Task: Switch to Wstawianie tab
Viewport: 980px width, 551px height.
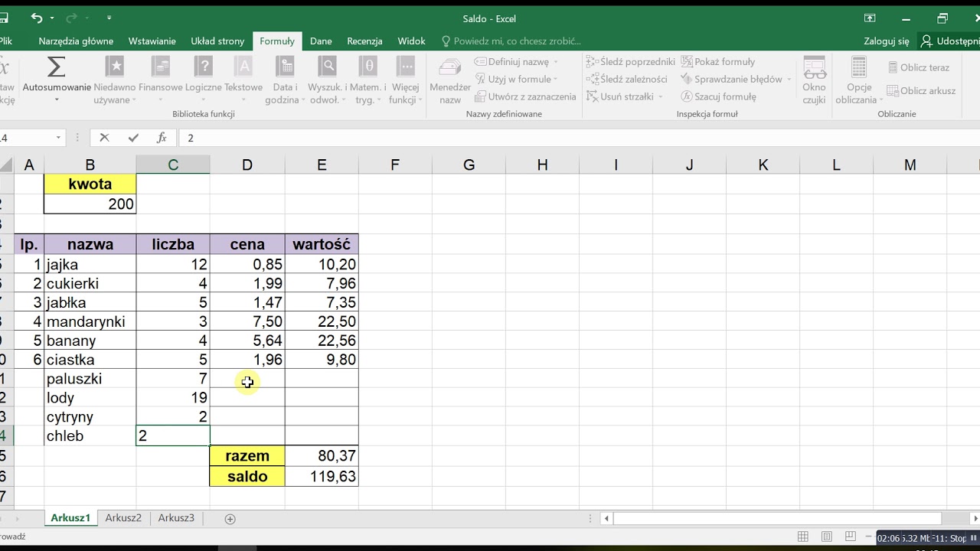Action: coord(152,41)
